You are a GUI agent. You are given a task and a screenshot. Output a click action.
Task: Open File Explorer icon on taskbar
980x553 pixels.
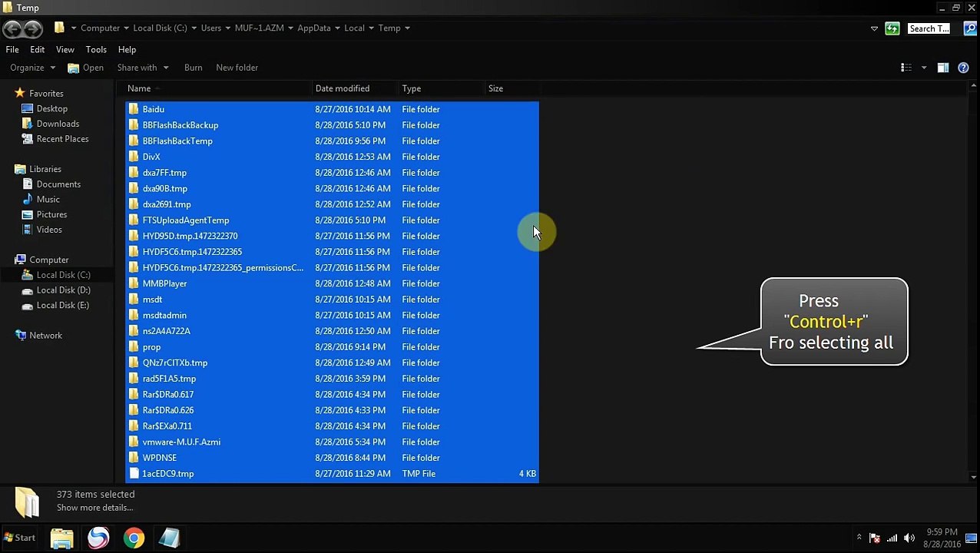point(62,538)
